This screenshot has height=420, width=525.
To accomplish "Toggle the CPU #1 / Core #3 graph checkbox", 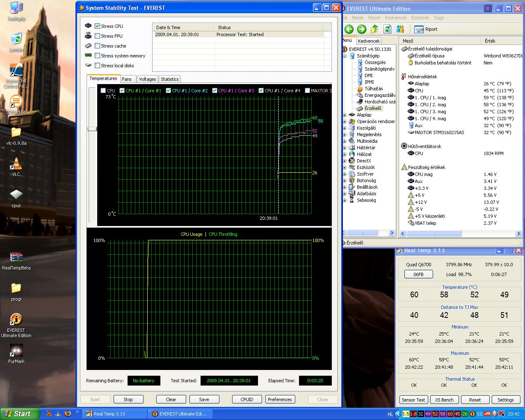I will click(215, 91).
